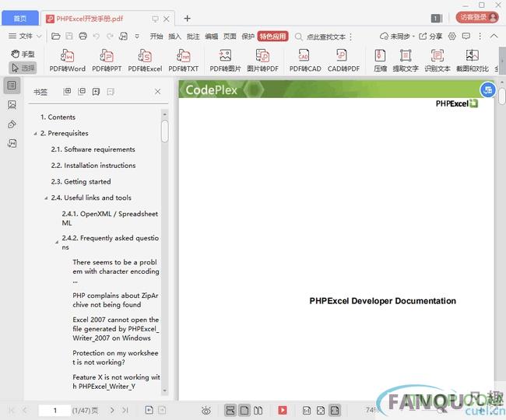Open the PDF转Excel converter
506x420 pixels.
145,60
